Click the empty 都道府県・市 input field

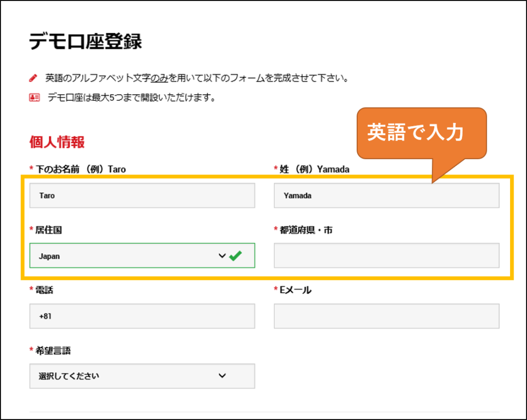click(x=386, y=256)
